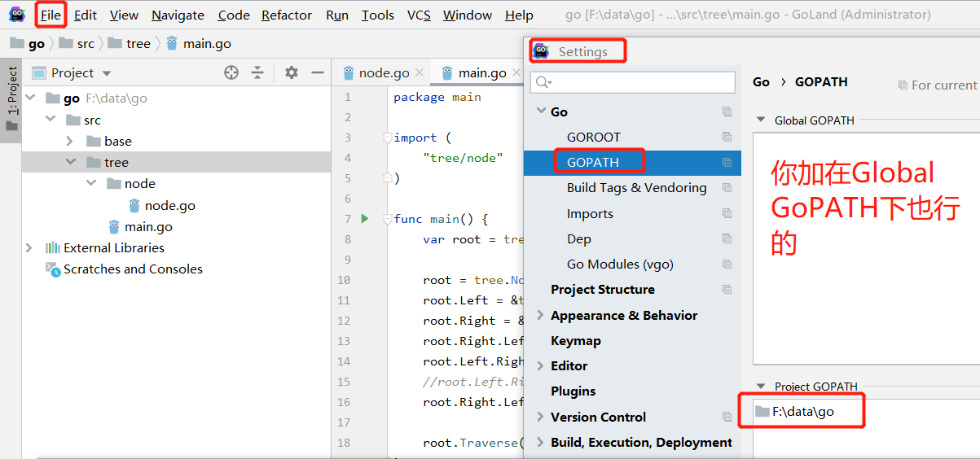Click the GoLand logo in title bar
980x459 pixels.
point(17,14)
